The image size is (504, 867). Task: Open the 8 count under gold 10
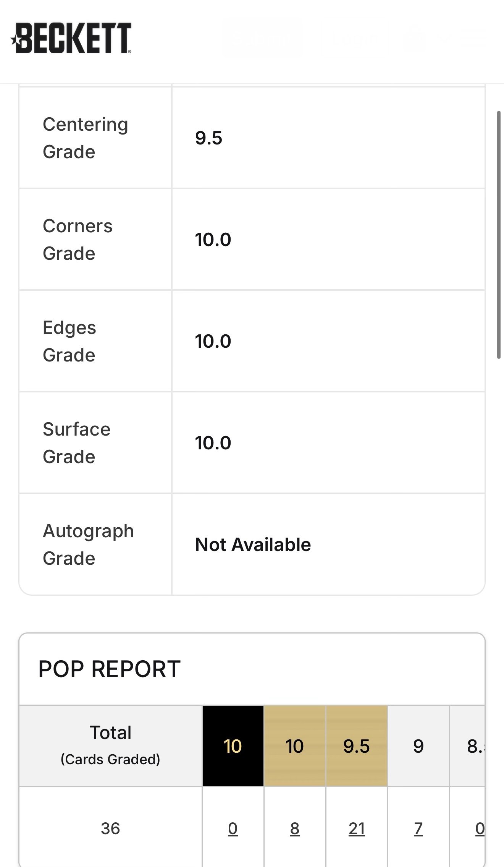295,829
